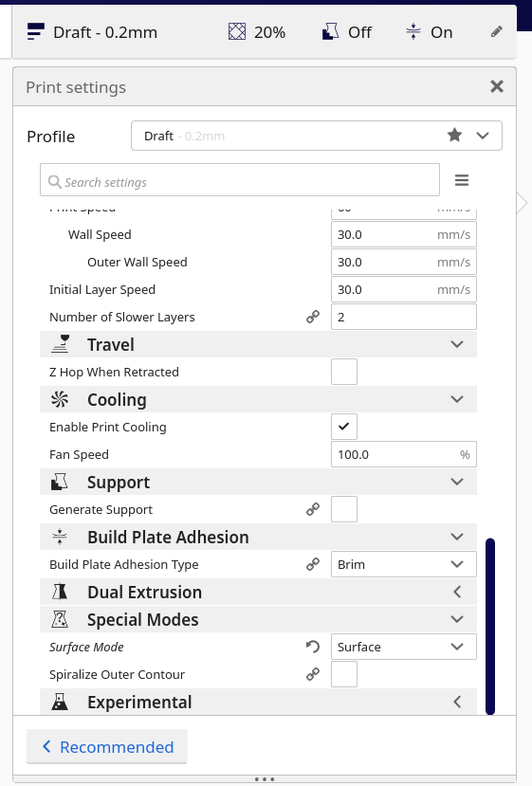Click link icon next to Spiralize Outer Contour

[313, 674]
